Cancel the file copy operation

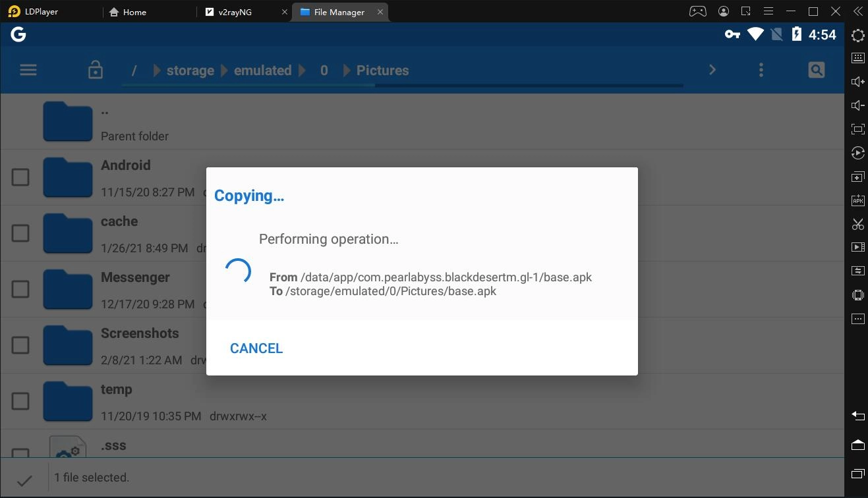point(256,348)
